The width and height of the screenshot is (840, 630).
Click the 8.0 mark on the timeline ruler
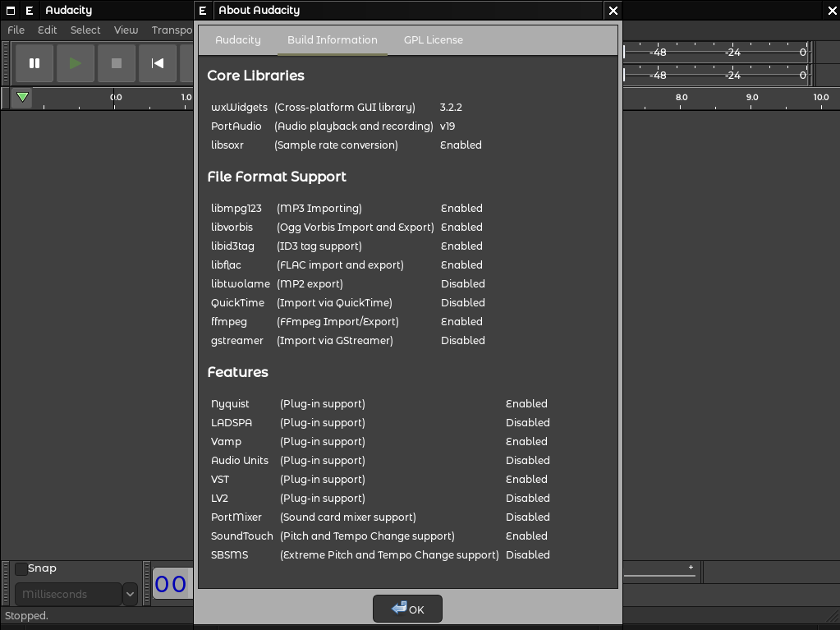(682, 98)
